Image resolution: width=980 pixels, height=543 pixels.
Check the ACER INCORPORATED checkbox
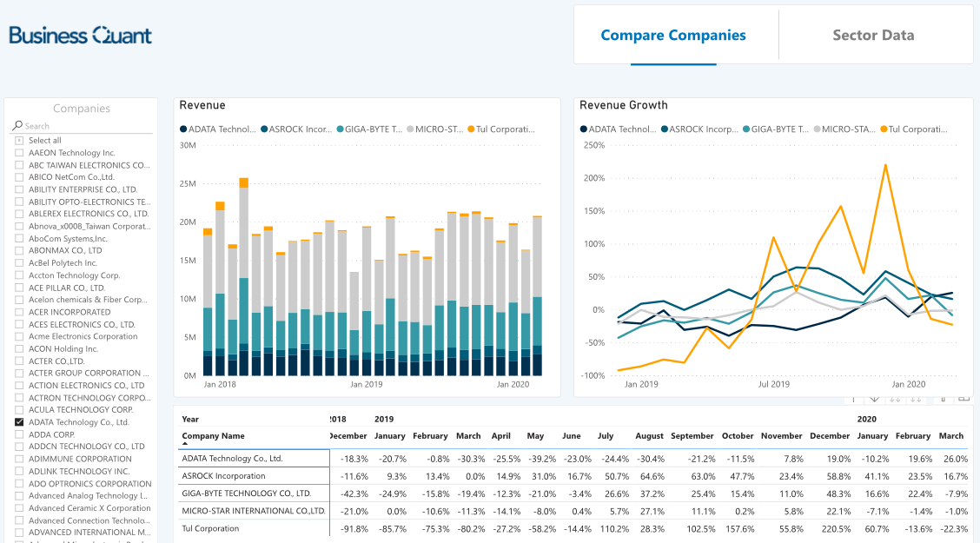click(20, 312)
